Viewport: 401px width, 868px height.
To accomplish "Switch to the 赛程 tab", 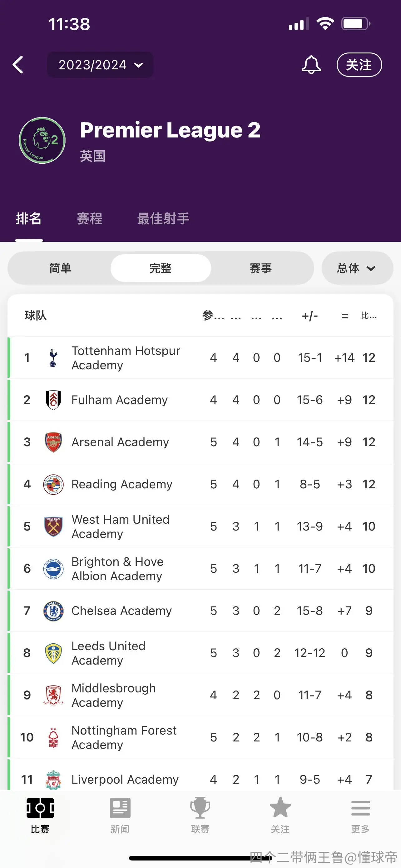I will (x=90, y=218).
